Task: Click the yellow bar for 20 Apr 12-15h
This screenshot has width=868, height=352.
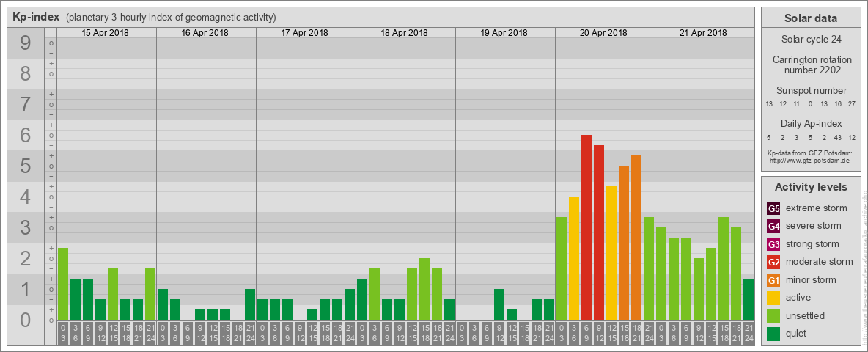Action: pyautogui.click(x=611, y=254)
